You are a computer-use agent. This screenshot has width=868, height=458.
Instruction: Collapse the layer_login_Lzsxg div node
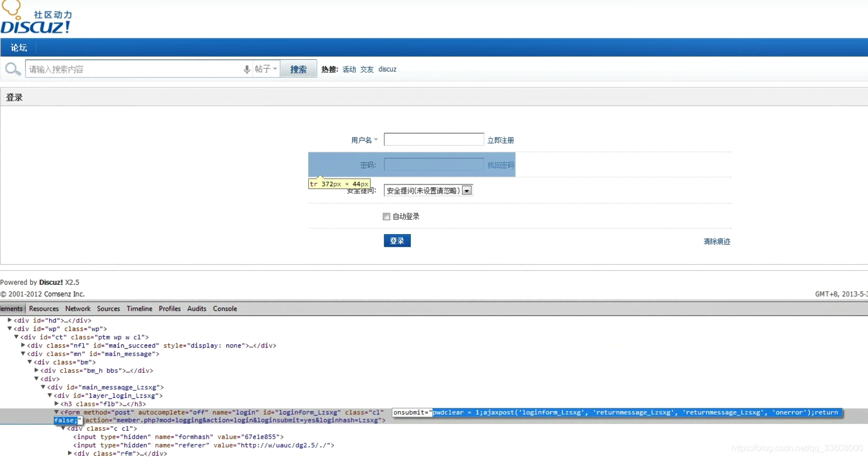point(50,395)
